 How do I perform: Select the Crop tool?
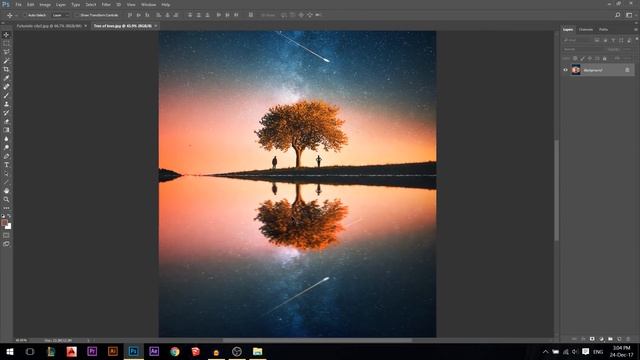coord(6,69)
